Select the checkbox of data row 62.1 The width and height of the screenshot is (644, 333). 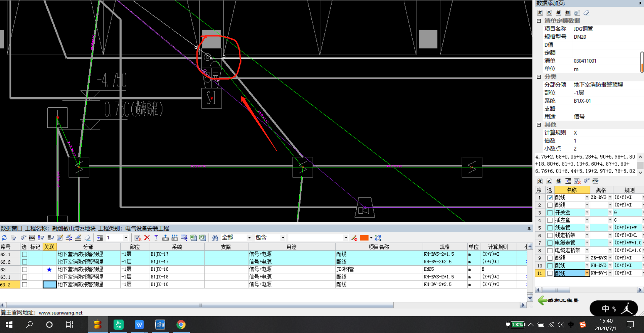pos(25,255)
